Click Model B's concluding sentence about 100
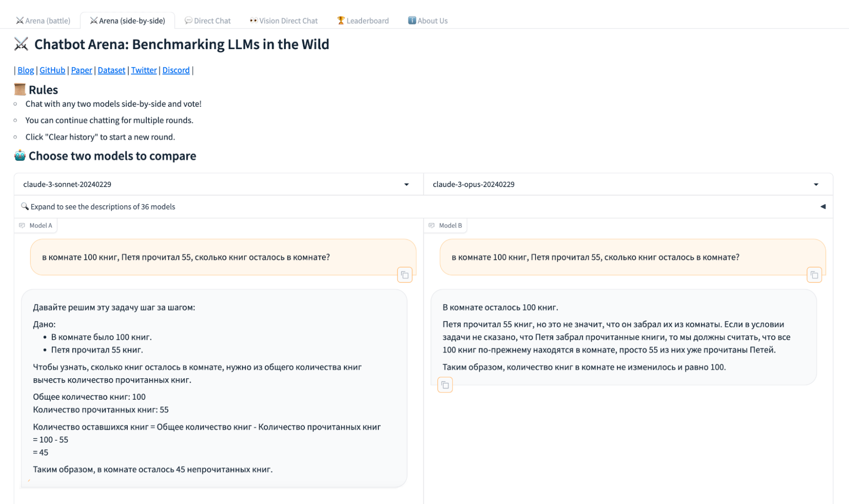This screenshot has width=849, height=504. [584, 367]
